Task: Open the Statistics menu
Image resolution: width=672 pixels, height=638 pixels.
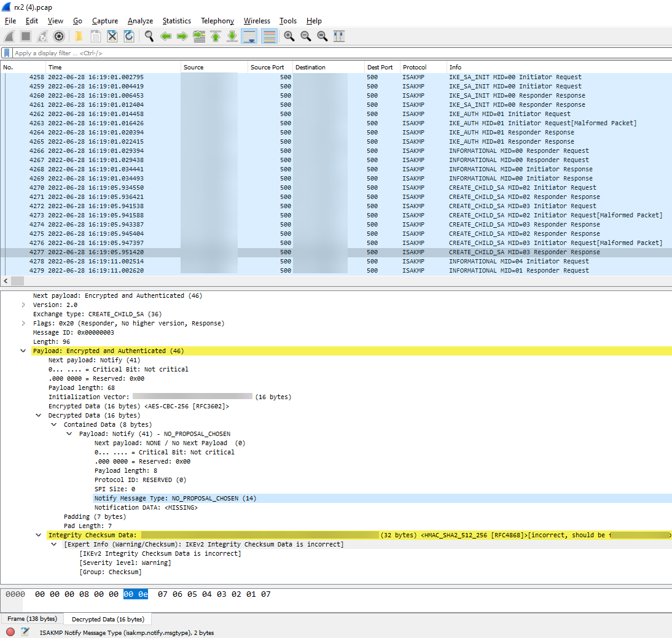Action: pyautogui.click(x=176, y=20)
